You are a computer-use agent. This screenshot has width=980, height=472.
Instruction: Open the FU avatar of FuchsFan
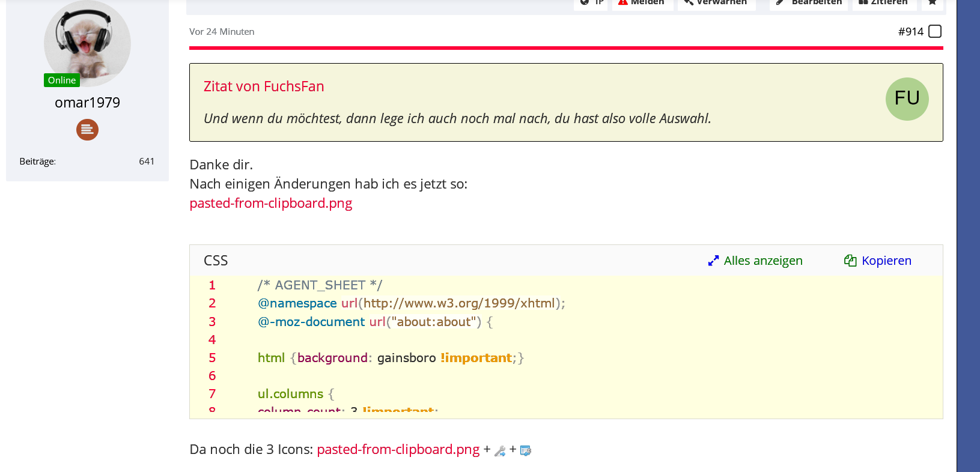pos(907,99)
